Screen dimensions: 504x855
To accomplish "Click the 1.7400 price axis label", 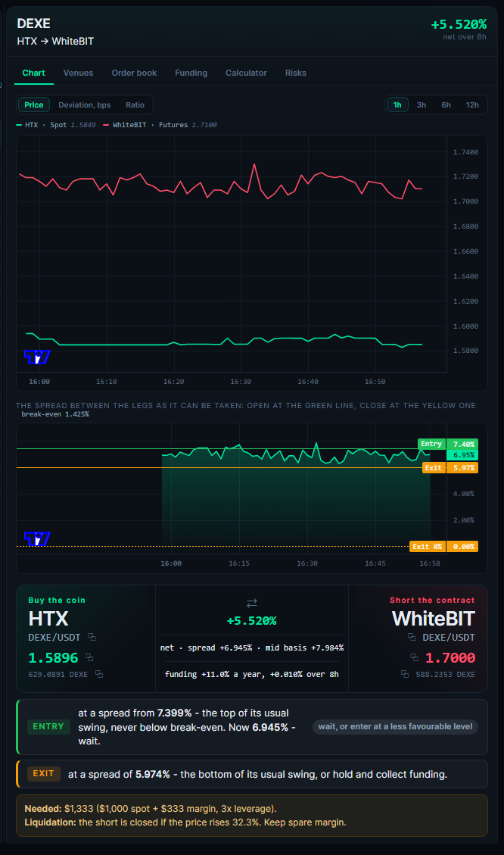I will 466,152.
